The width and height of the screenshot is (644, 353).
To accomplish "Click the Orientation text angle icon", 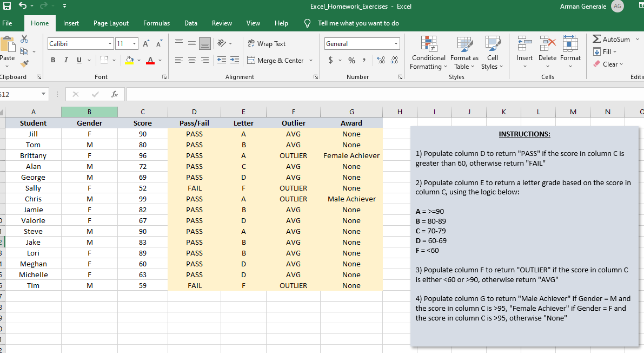I will point(222,43).
